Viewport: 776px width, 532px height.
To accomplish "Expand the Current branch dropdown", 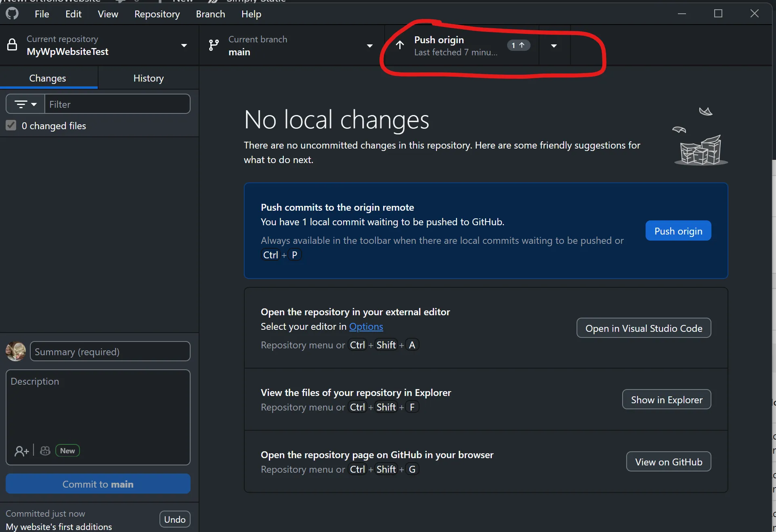I will [x=369, y=46].
